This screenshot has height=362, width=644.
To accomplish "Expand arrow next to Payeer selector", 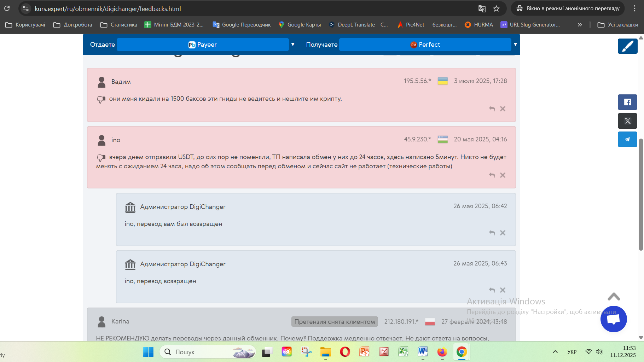I will coord(293,45).
